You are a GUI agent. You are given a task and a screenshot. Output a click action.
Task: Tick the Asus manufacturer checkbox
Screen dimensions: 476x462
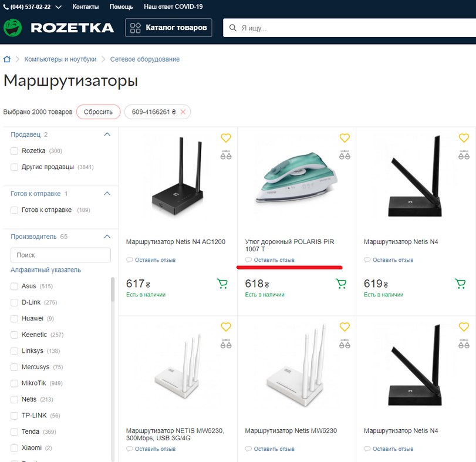point(14,286)
